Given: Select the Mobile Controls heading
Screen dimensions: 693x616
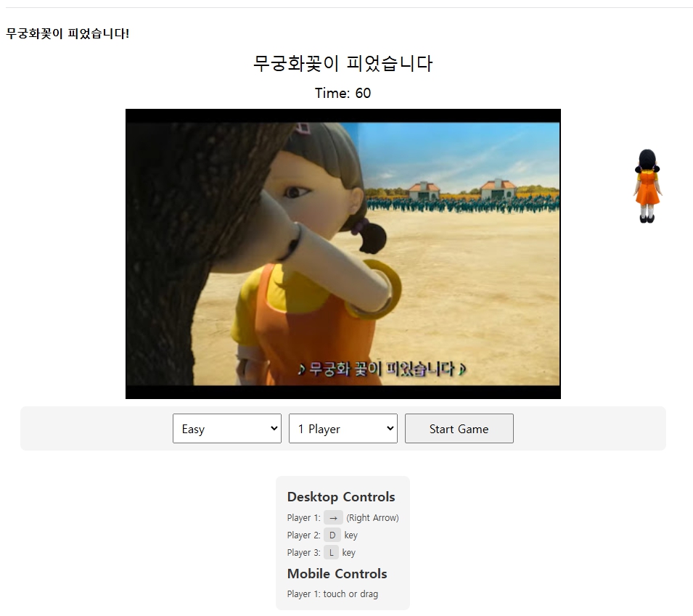Looking at the screenshot, I should [337, 574].
